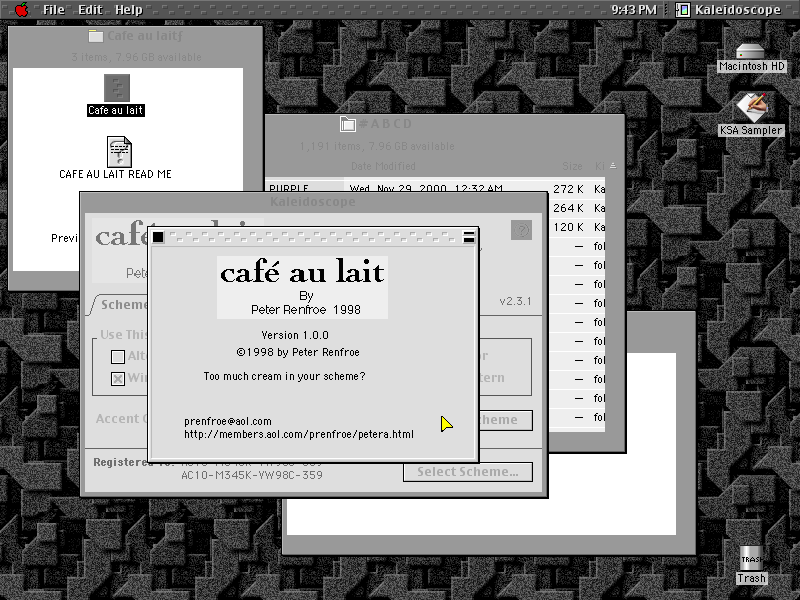Click the Version 1.0.0 text
This screenshot has height=600, width=800.
(x=295, y=335)
